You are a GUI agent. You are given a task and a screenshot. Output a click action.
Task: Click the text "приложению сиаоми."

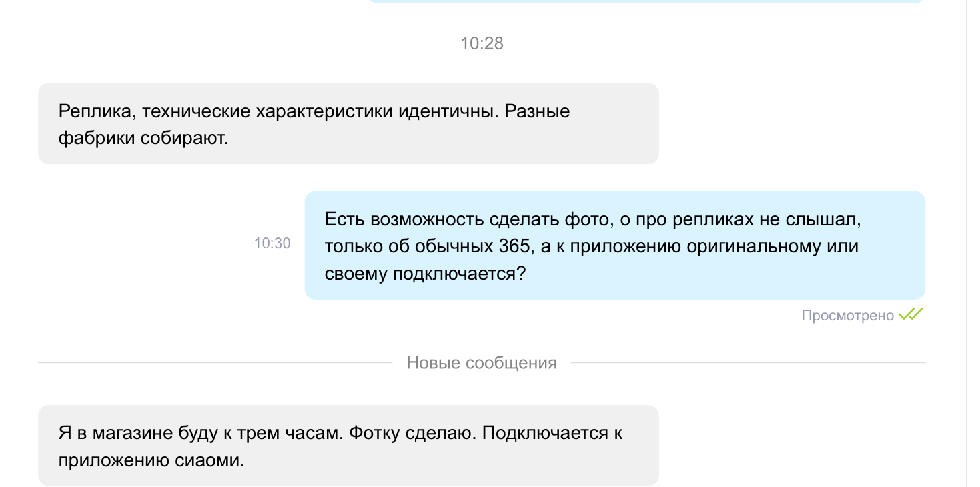coord(151,460)
